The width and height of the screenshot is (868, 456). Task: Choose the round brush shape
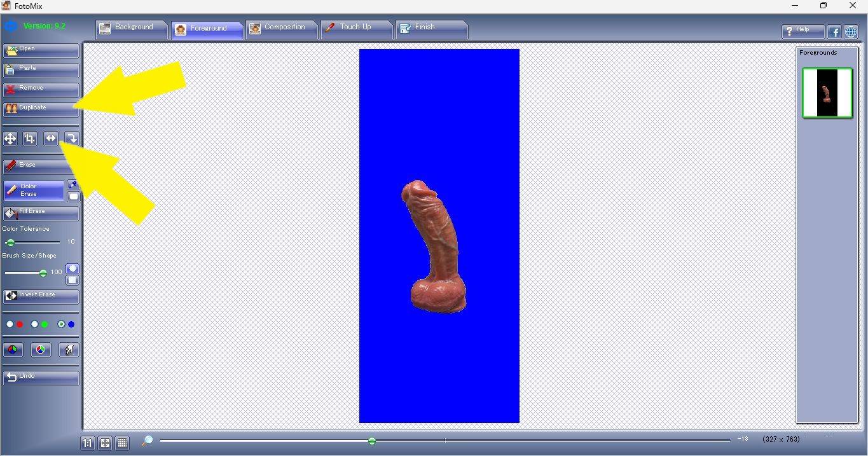[x=72, y=268]
